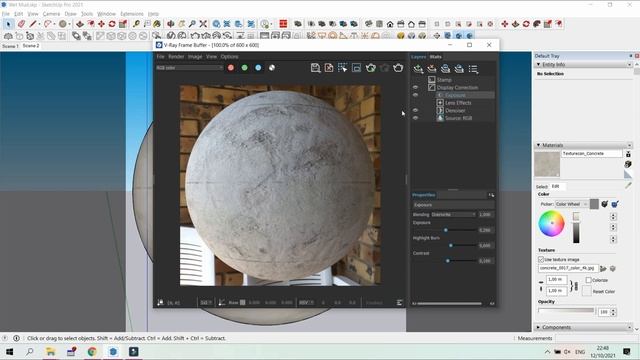Pick the Line pencil tool

pos(33,24)
